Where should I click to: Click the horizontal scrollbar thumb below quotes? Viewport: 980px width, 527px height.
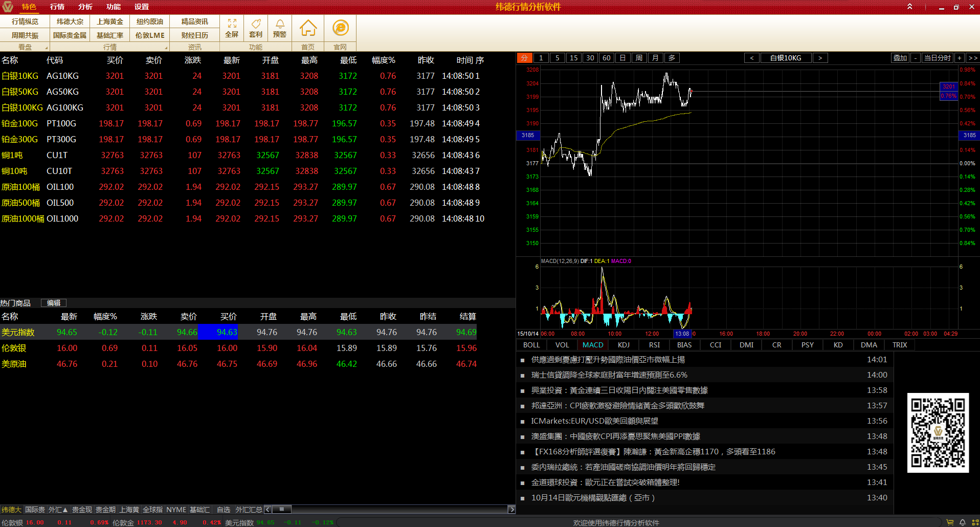coord(281,509)
